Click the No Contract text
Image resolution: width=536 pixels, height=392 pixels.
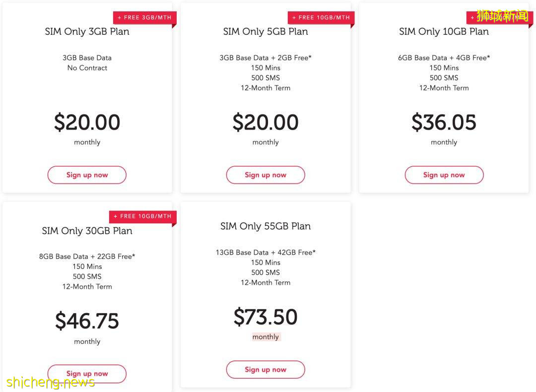87,68
